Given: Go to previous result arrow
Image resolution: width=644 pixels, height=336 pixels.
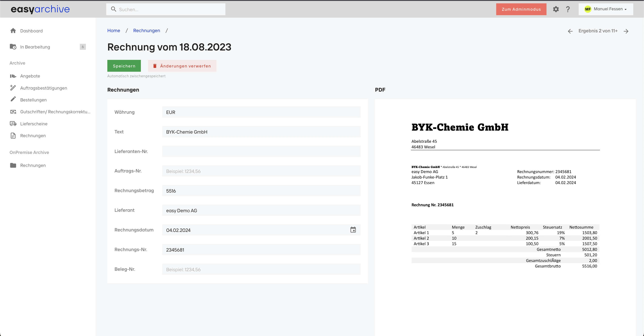Looking at the screenshot, I should (570, 31).
